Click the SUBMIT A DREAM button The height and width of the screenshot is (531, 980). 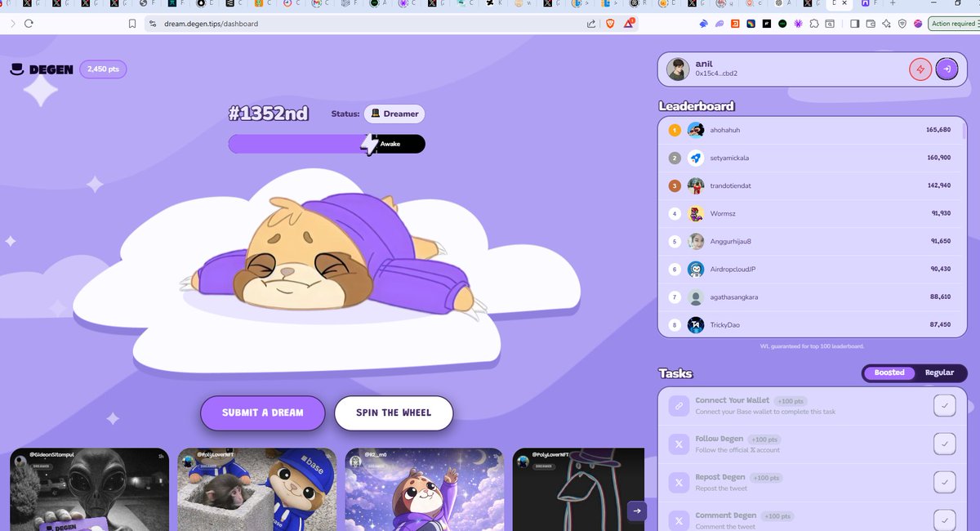262,413
